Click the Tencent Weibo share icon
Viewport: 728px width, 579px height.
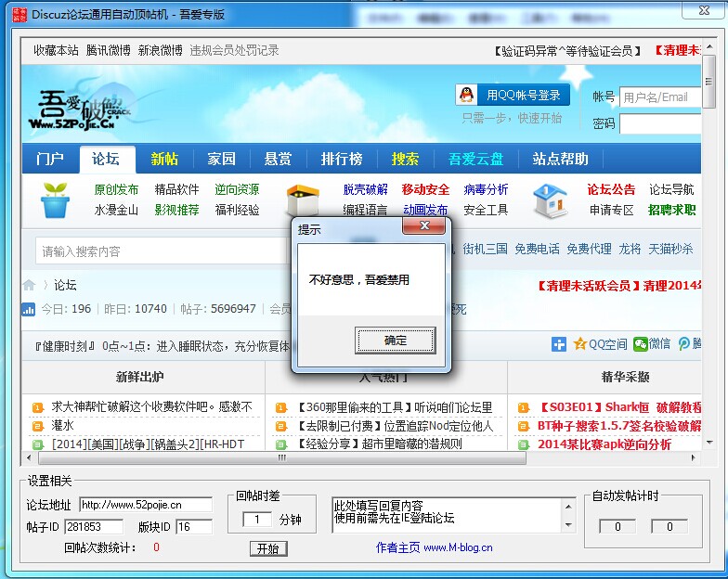683,343
